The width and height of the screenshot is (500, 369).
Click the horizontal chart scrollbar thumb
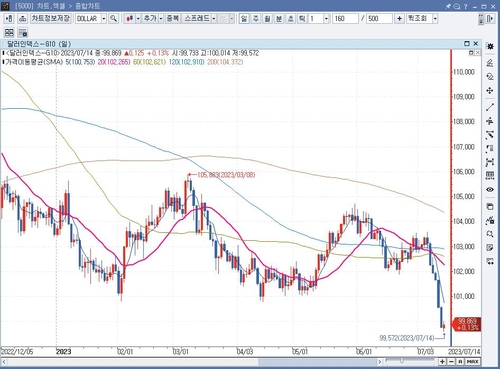coord(317,362)
